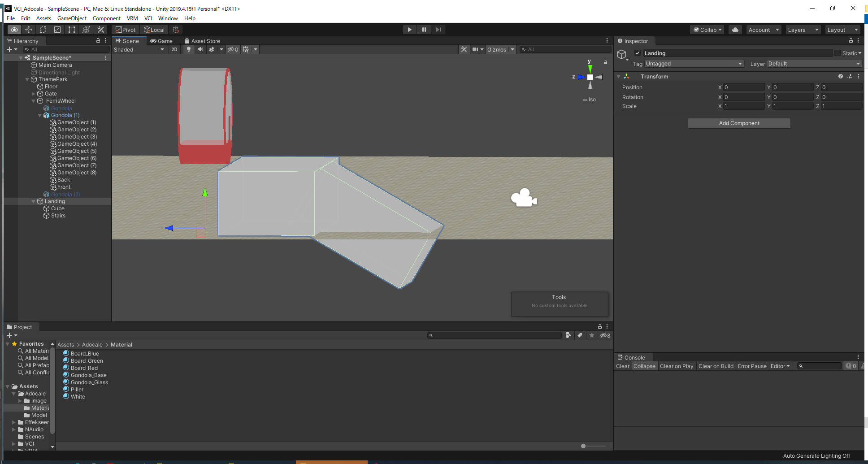Click the Step frame button
This screenshot has height=464, width=868.
(438, 30)
